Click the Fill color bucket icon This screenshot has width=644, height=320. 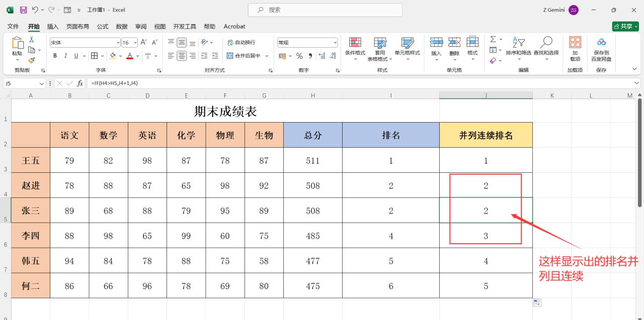pos(113,56)
